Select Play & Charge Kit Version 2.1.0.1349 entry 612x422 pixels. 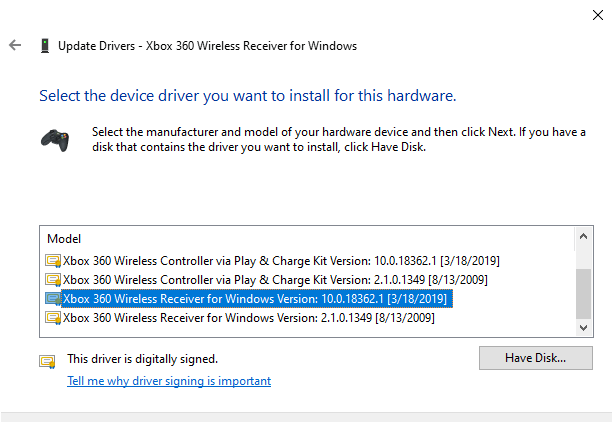275,280
